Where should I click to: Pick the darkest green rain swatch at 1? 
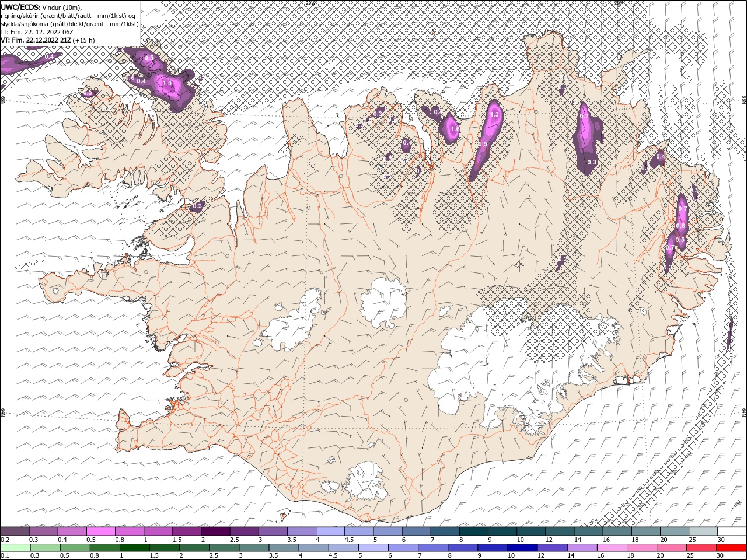tap(134, 548)
